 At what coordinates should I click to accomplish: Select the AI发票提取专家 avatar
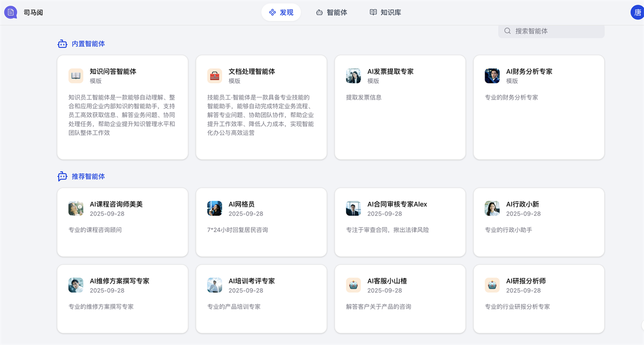pyautogui.click(x=353, y=76)
